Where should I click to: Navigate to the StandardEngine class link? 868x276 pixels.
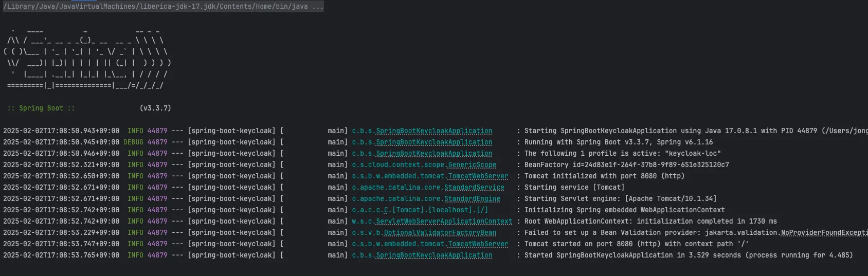(472, 199)
